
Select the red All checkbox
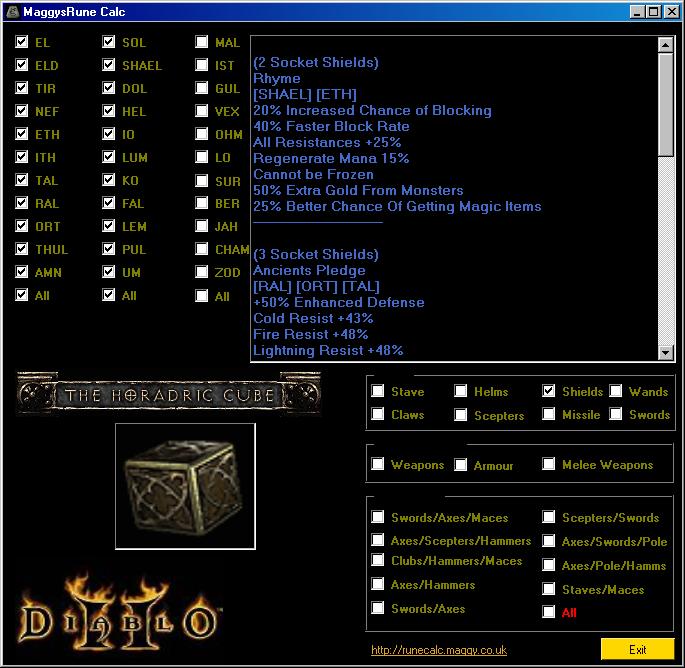click(x=549, y=612)
